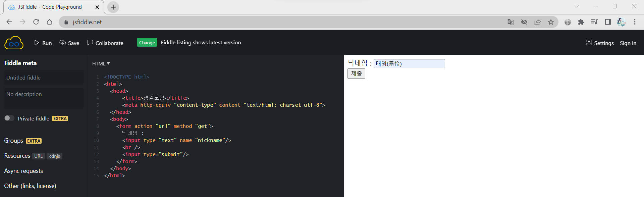The width and height of the screenshot is (644, 197).
Task: Focus the No description field
Action: (x=44, y=98)
